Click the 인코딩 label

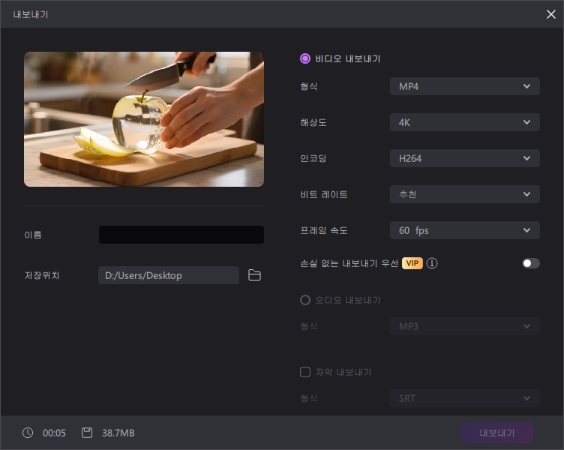tap(313, 158)
